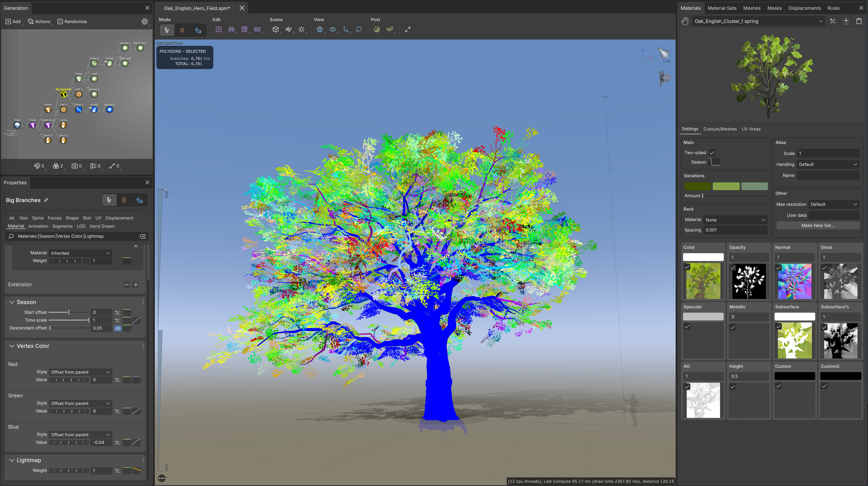
Task: Open the LOD properties tab
Action: tap(81, 226)
